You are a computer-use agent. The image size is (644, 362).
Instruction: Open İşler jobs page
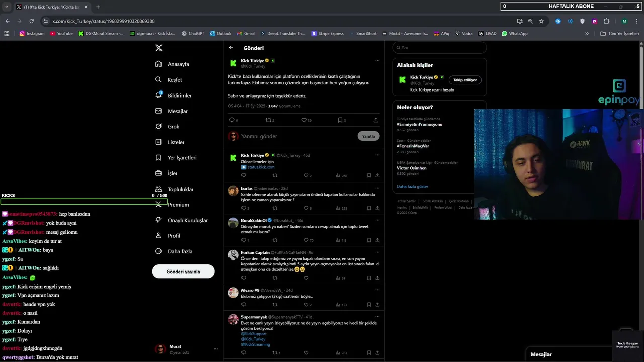(166, 173)
